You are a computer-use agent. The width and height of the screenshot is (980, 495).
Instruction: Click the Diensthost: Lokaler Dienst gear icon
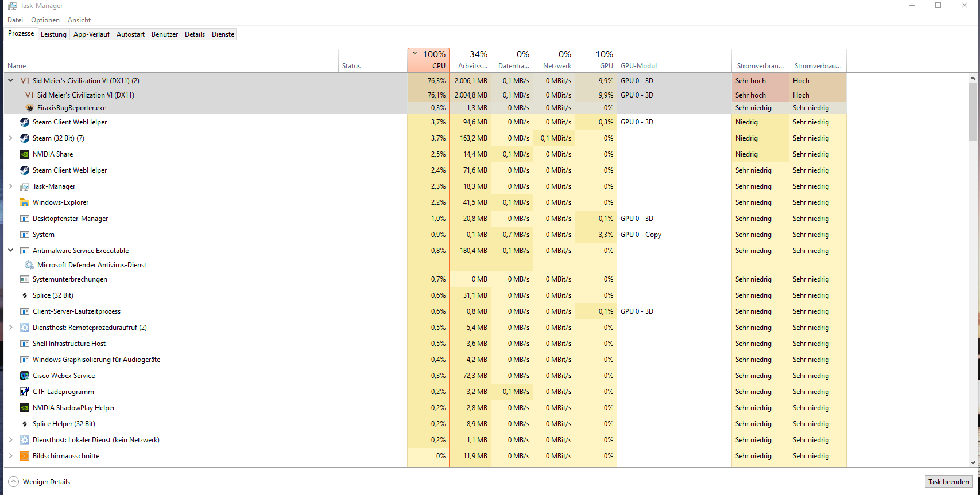click(x=25, y=440)
